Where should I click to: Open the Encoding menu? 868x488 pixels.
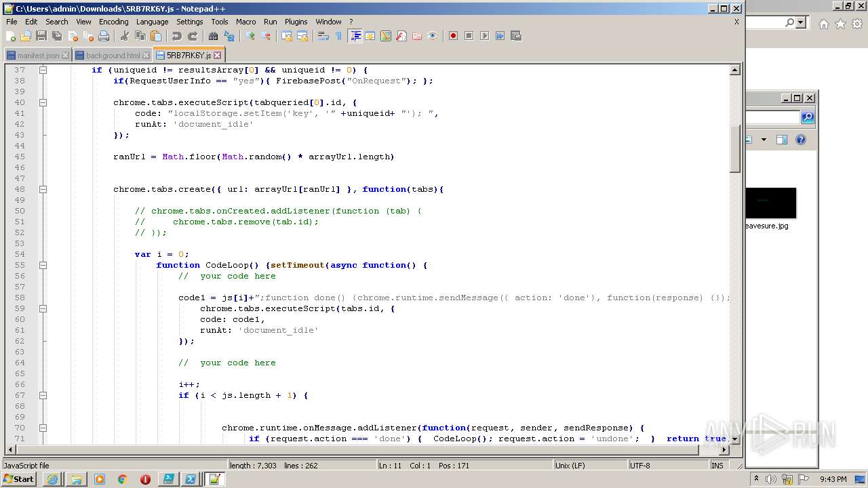point(113,22)
